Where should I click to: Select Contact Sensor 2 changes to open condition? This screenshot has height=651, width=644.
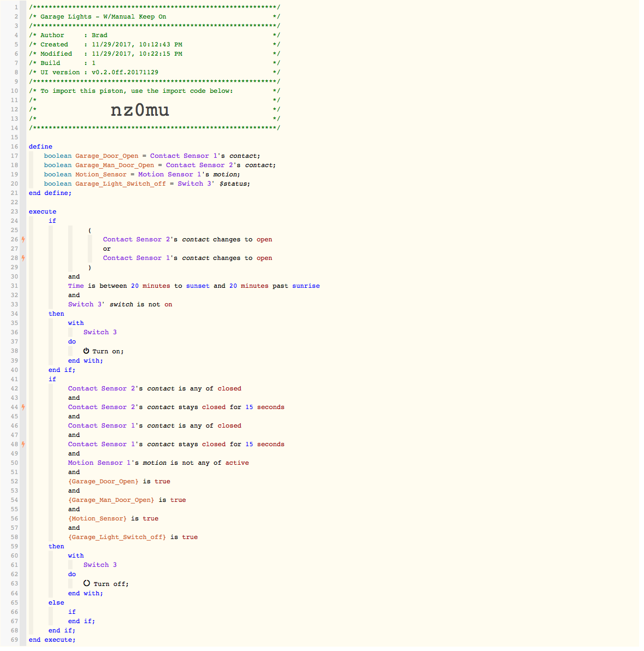point(187,240)
